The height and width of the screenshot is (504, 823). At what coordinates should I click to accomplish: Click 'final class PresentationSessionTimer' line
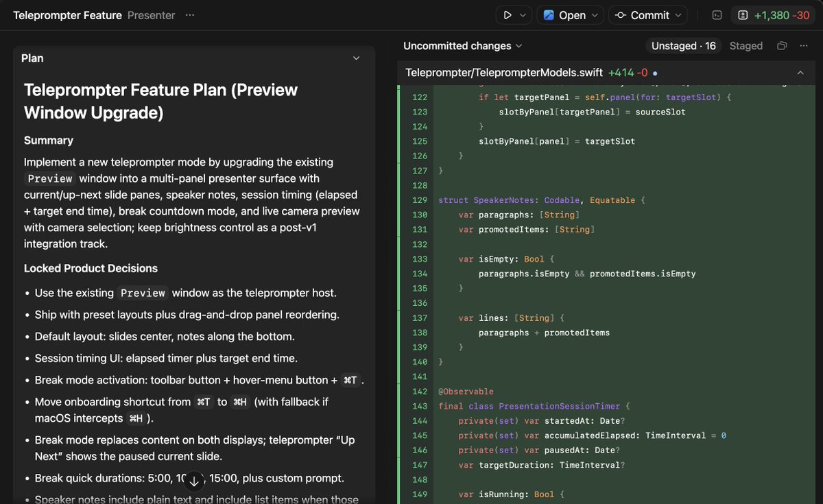pyautogui.click(x=534, y=406)
